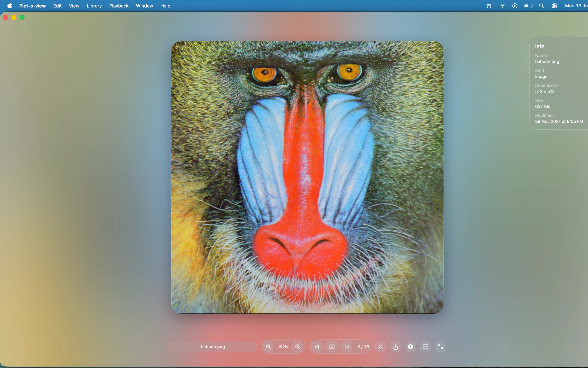
Task: Open the share options icon
Action: click(395, 347)
